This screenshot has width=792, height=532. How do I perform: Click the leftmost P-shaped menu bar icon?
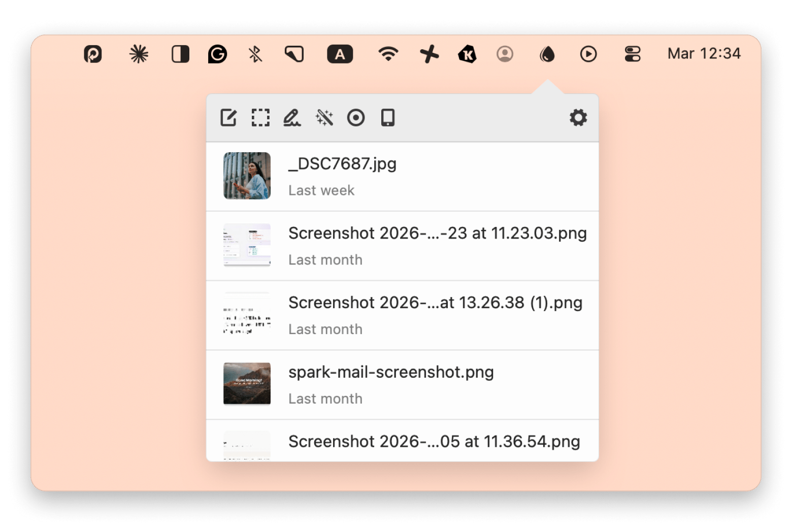pyautogui.click(x=93, y=54)
